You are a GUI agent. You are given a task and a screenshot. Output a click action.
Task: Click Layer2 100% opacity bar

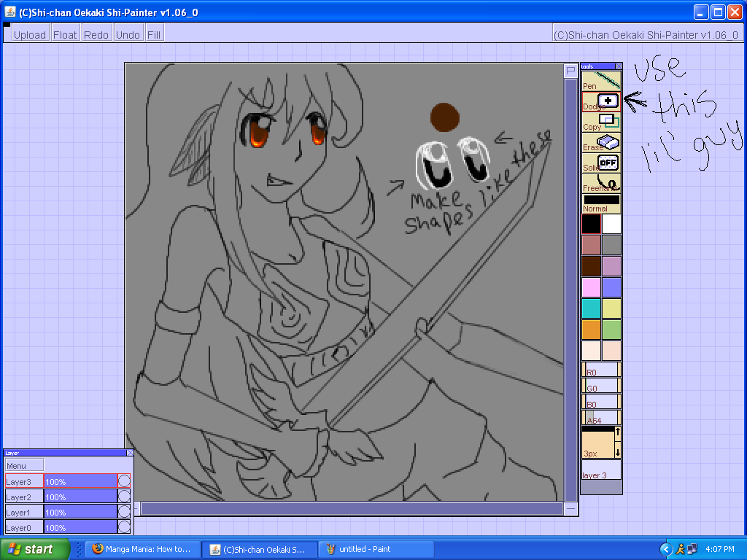pos(80,497)
